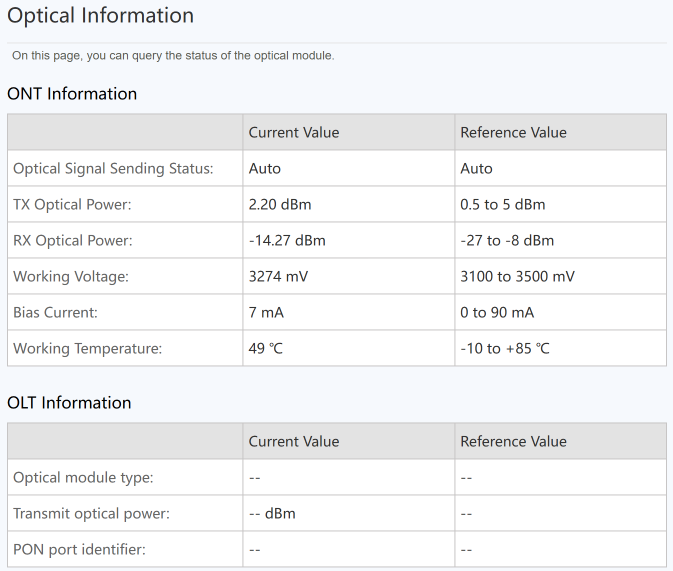Image resolution: width=673 pixels, height=571 pixels.
Task: Select the 2.20 dBm TX power value
Action: click(280, 204)
